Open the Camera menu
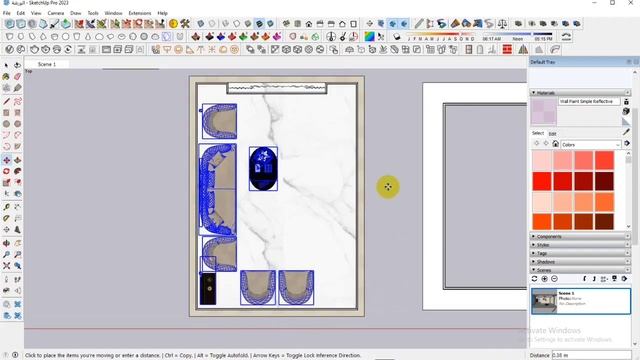The width and height of the screenshot is (640, 360). (x=56, y=13)
